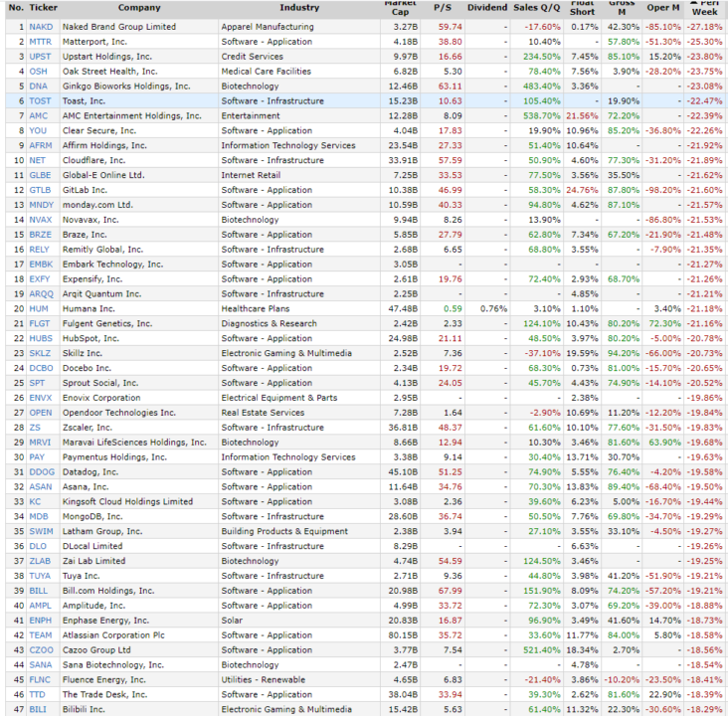
Task: Click company name Ginkgo Bioworks Holdings, Inc.
Action: (x=126, y=87)
